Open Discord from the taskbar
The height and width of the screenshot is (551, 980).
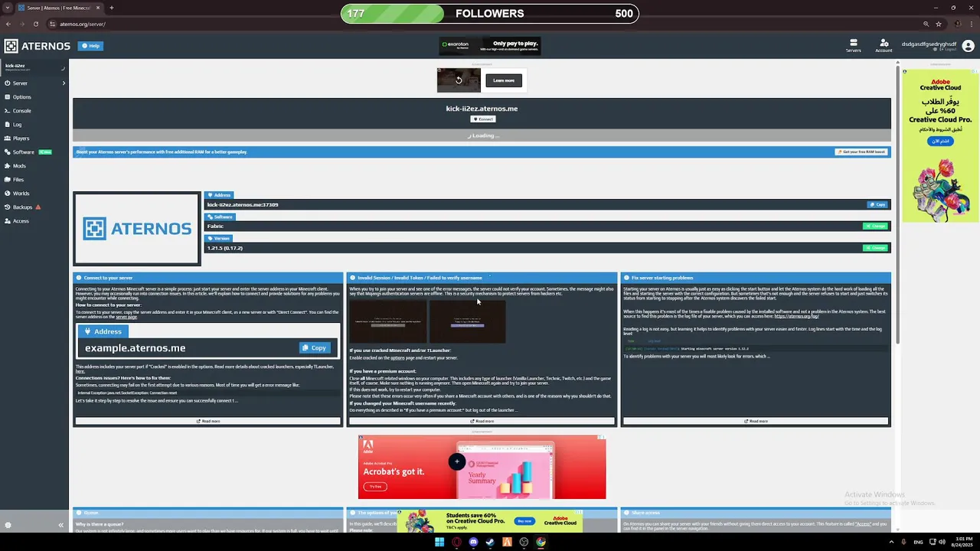click(x=473, y=542)
